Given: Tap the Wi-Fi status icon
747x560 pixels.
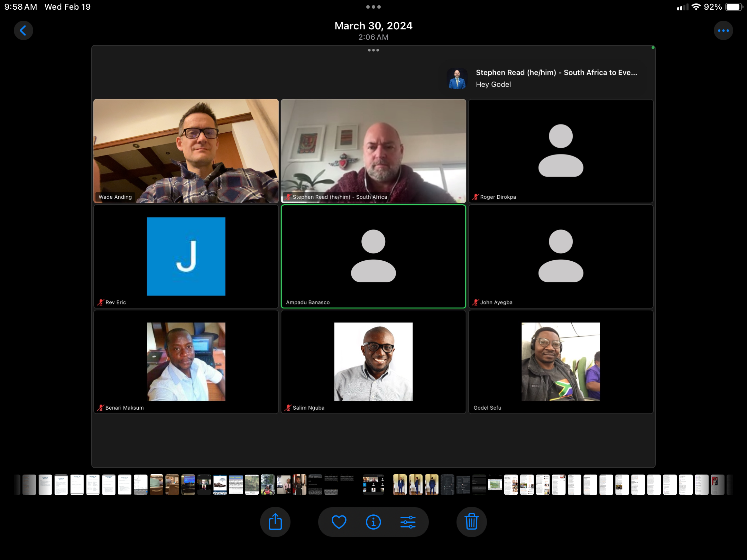Looking at the screenshot, I should (x=696, y=7).
